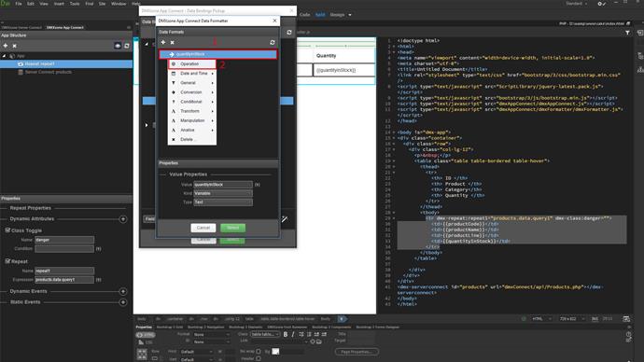Delete element using X in App Structure toolbar

tap(14, 46)
